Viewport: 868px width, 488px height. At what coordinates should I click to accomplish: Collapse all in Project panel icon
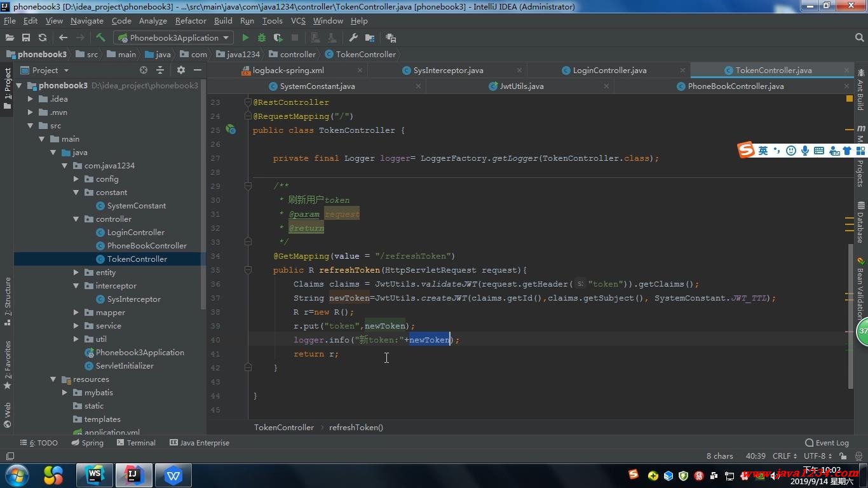[160, 70]
